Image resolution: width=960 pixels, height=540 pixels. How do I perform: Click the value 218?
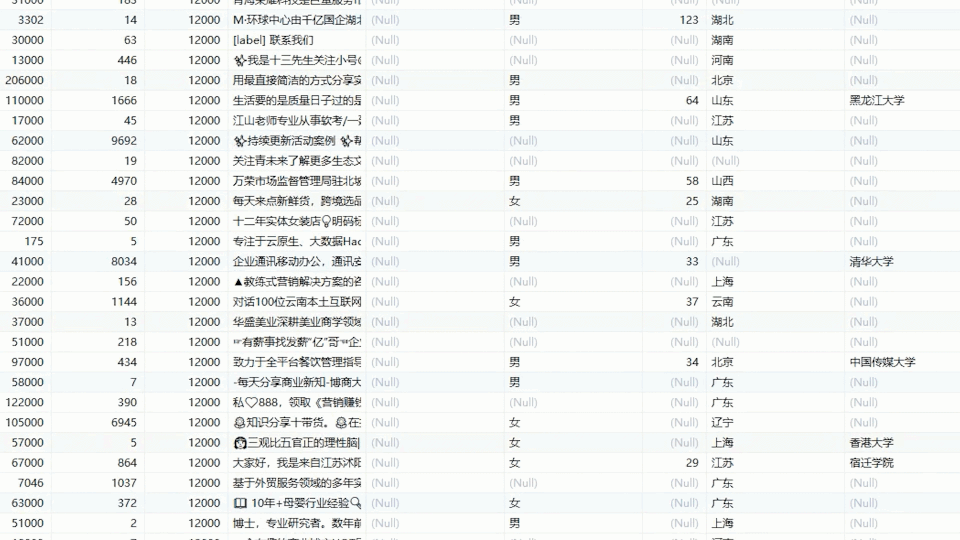(x=127, y=342)
